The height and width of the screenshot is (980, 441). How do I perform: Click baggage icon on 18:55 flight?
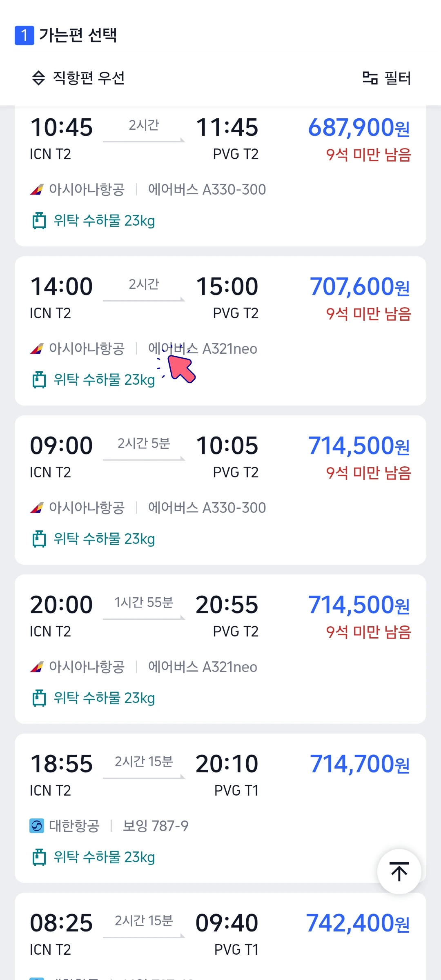(x=39, y=857)
